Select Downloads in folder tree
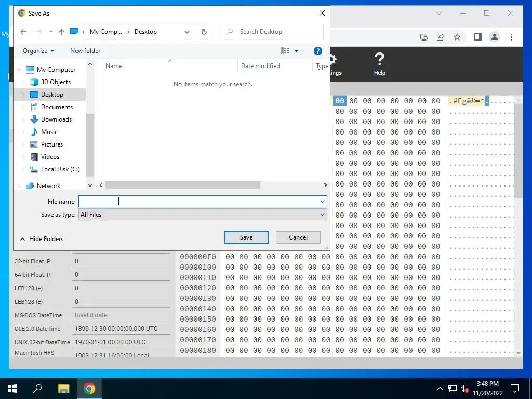This screenshot has width=532, height=399. tap(56, 119)
